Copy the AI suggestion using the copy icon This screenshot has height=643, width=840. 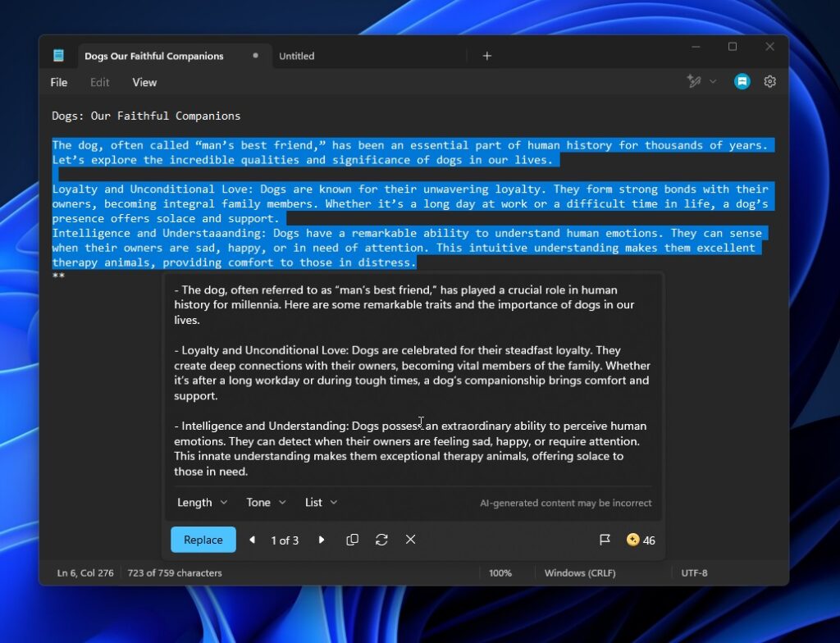(352, 540)
